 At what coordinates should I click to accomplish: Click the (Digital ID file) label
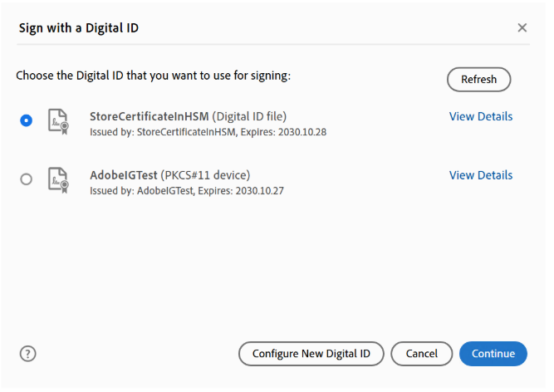(249, 116)
